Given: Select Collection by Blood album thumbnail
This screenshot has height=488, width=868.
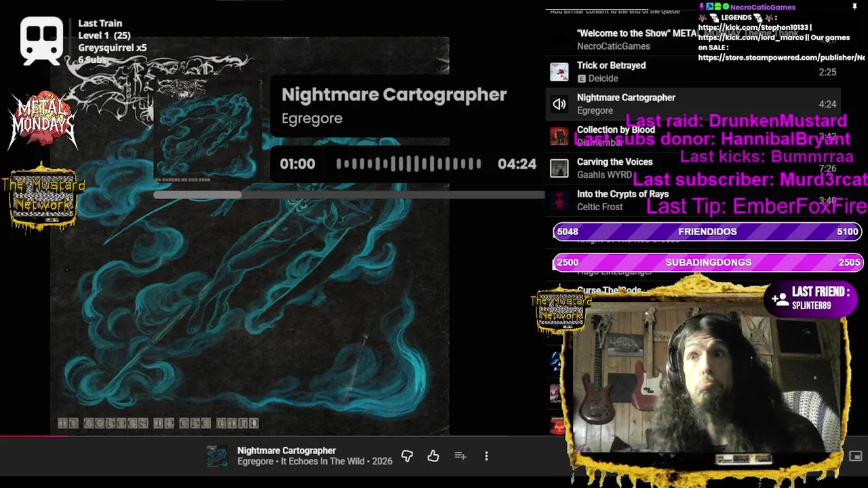Looking at the screenshot, I should click(x=559, y=136).
